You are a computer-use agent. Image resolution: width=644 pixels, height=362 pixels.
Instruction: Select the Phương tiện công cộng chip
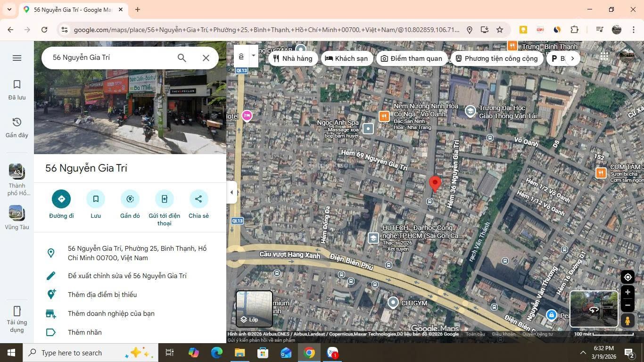497,58
